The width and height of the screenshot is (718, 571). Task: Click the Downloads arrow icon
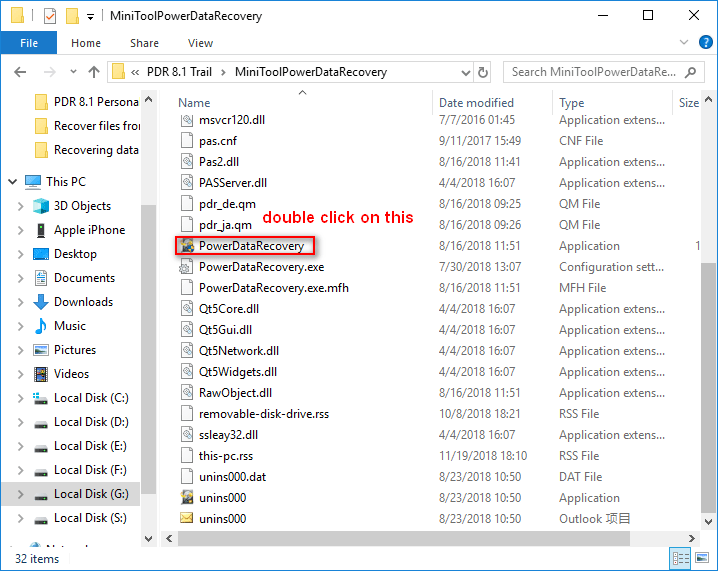point(41,302)
